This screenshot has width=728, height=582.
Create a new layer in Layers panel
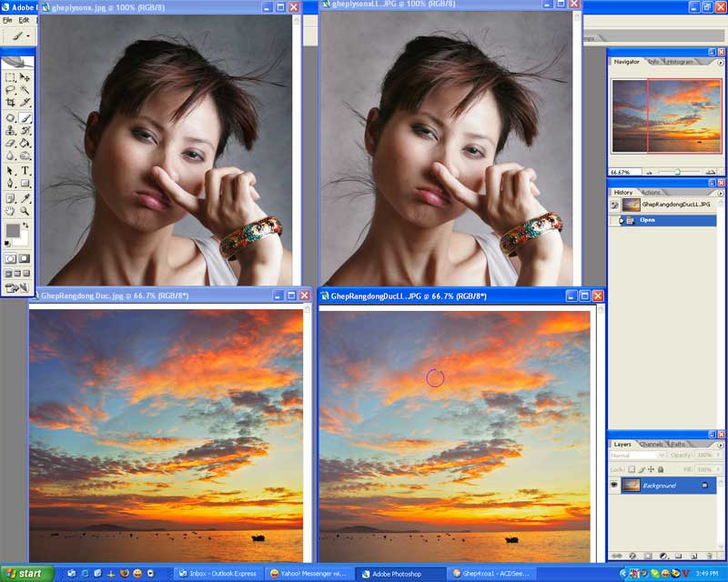click(x=693, y=556)
